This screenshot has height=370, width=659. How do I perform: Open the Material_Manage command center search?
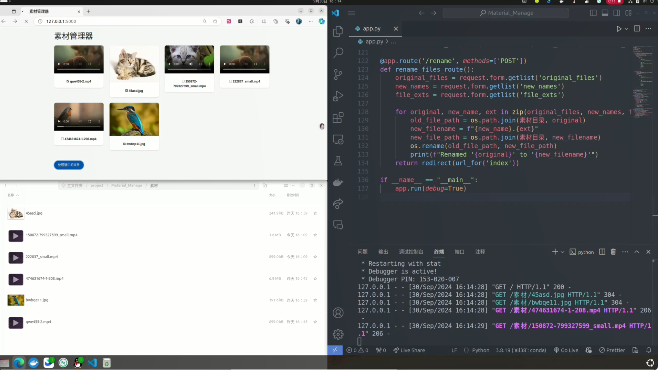pos(506,13)
